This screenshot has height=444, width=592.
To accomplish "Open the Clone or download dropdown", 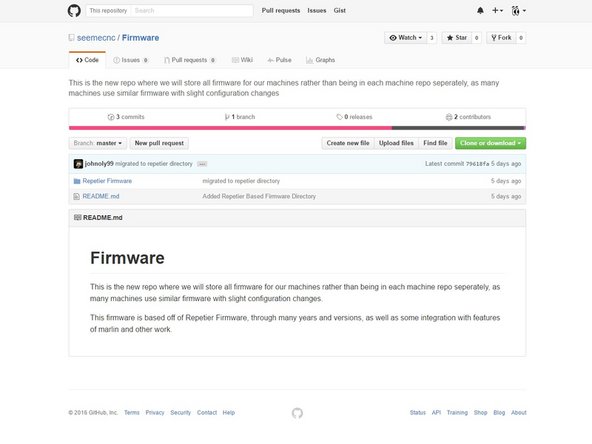I will [490, 143].
